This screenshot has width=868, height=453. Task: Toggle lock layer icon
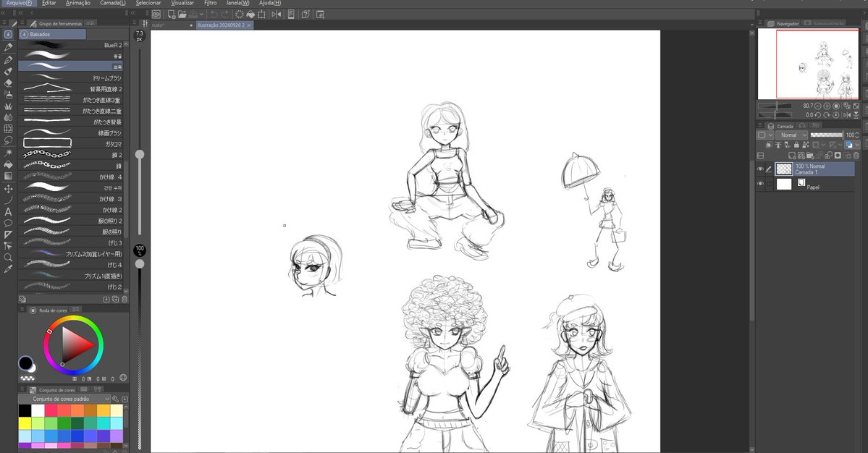tap(796, 145)
